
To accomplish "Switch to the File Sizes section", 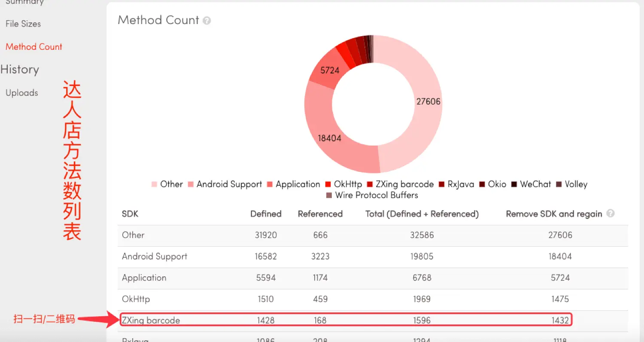I will pyautogui.click(x=23, y=24).
